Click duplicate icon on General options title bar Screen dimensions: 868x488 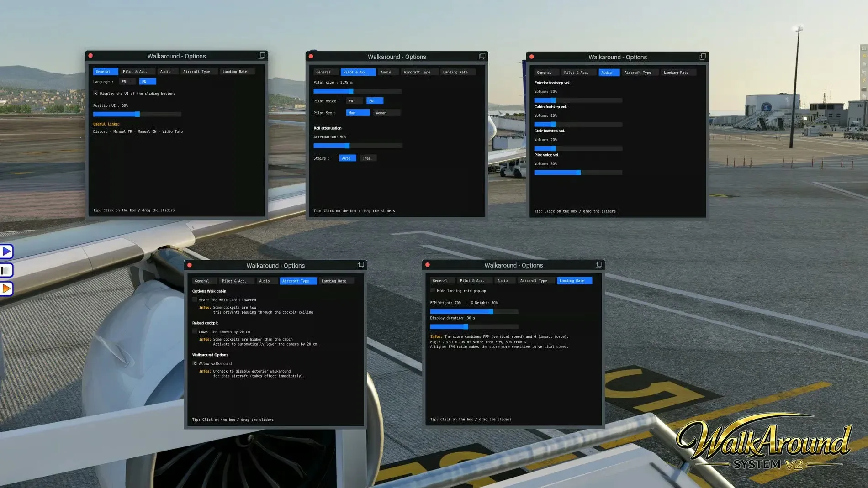point(261,55)
